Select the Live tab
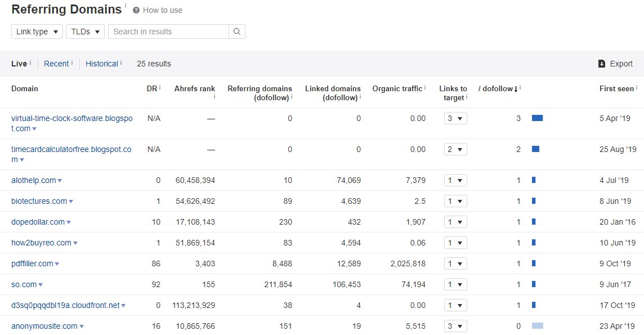644x335 pixels. tap(19, 64)
